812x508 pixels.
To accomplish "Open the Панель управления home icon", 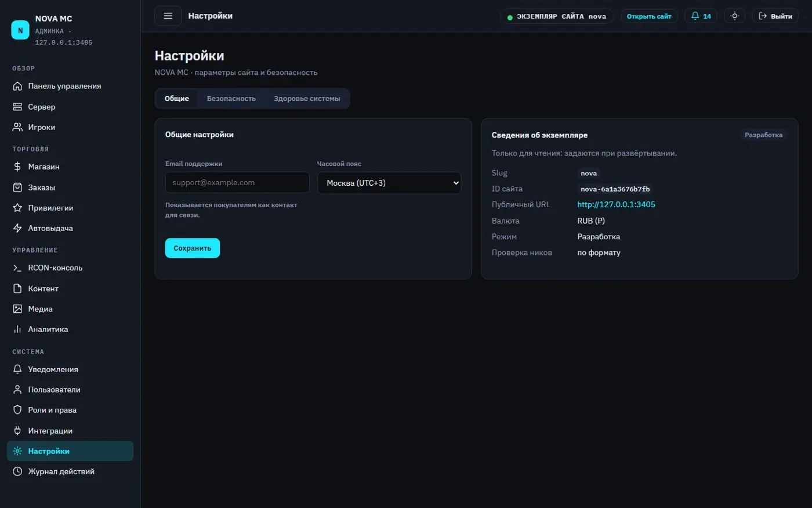I will [17, 86].
